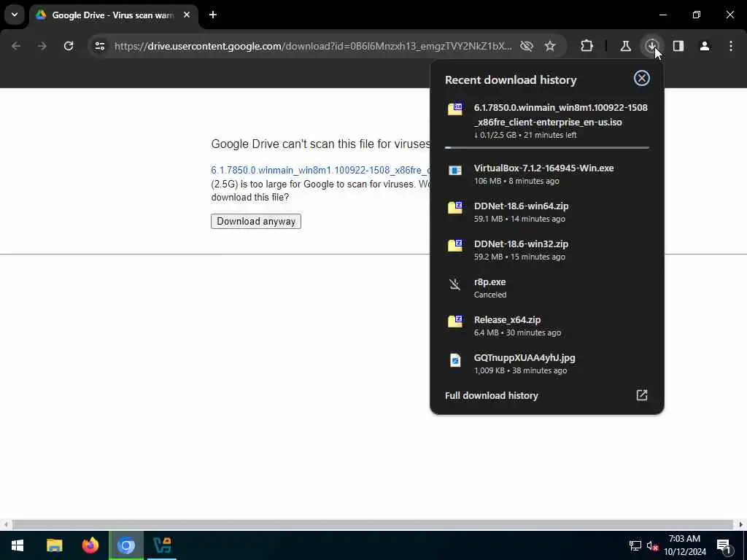Click the GQTnuppXUAA4yhJ.jpg image icon
The height and width of the screenshot is (560, 747).
point(455,360)
